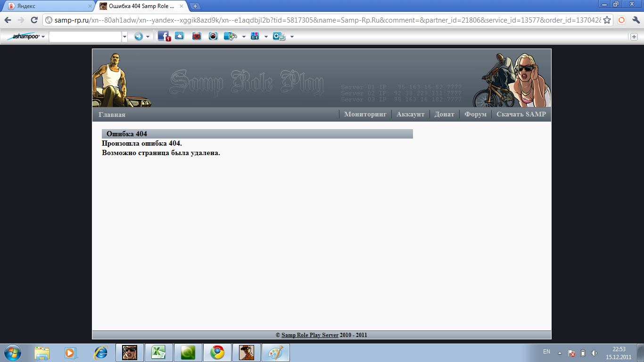
Task: Click the text Произошла ошибка 404.
Action: click(142, 143)
